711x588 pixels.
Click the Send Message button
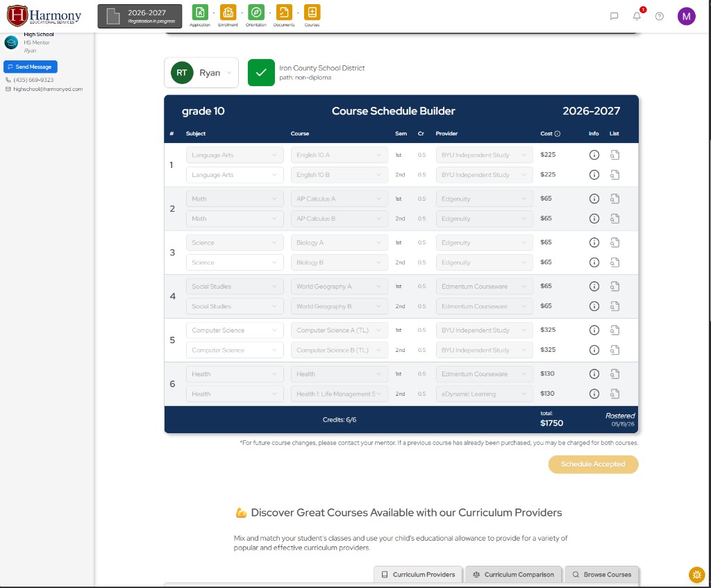[31, 67]
